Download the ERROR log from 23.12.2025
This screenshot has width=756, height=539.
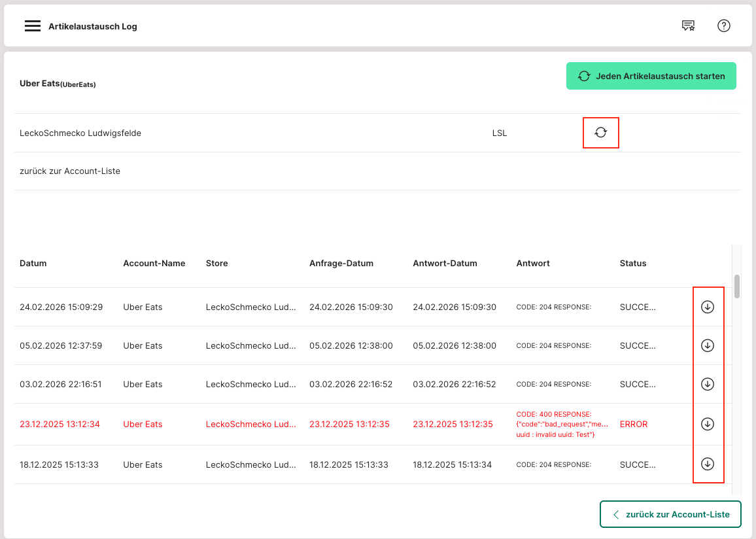(707, 424)
